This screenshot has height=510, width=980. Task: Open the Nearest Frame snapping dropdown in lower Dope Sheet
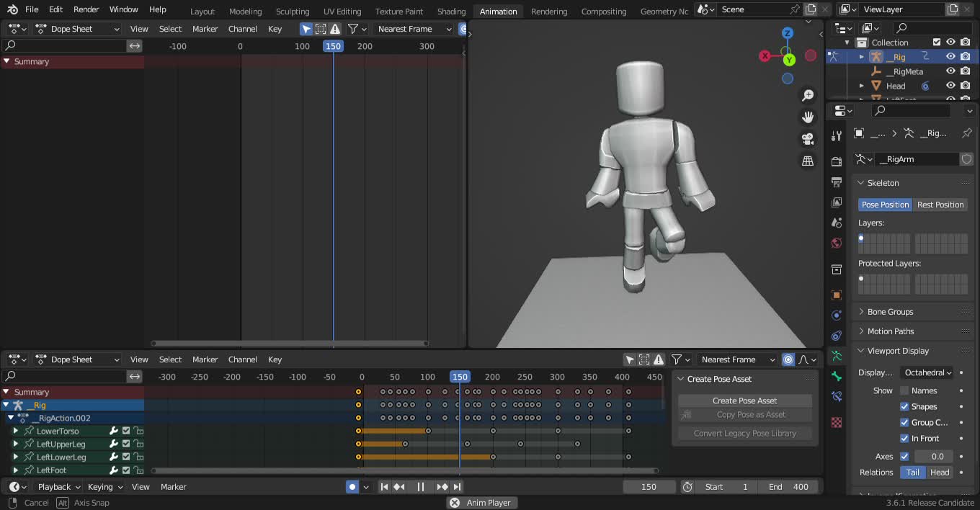coord(737,359)
